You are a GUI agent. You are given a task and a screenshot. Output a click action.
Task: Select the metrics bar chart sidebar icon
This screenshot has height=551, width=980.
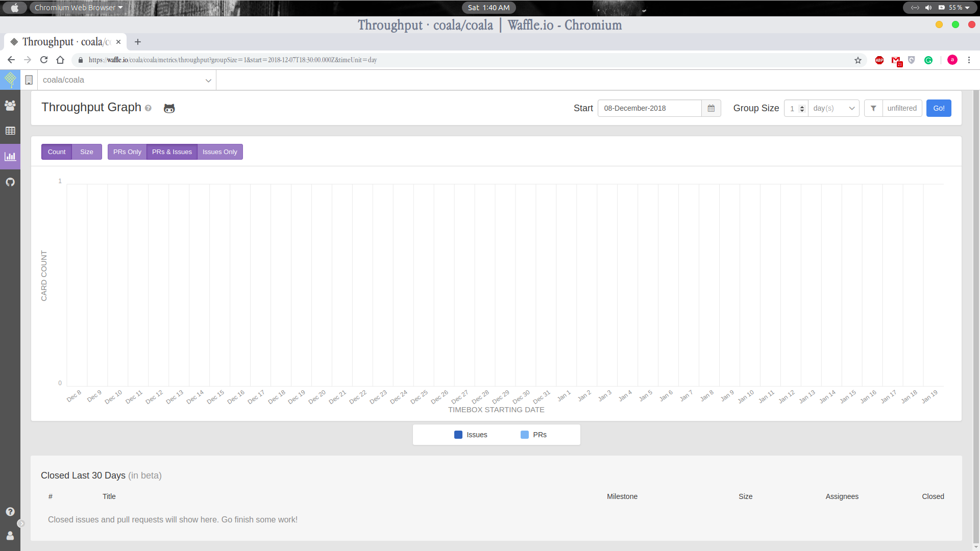[10, 156]
